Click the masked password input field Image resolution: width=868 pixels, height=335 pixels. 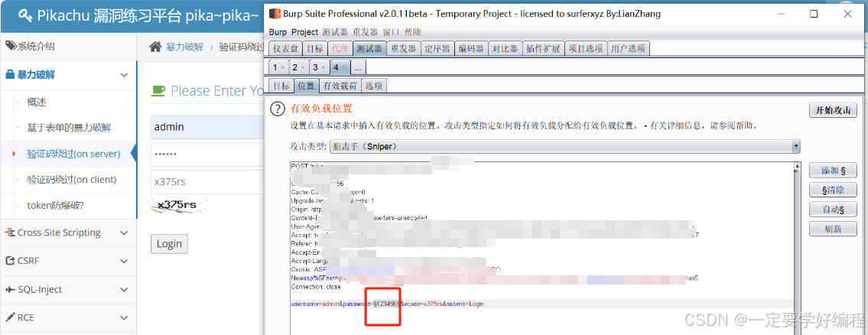(207, 154)
